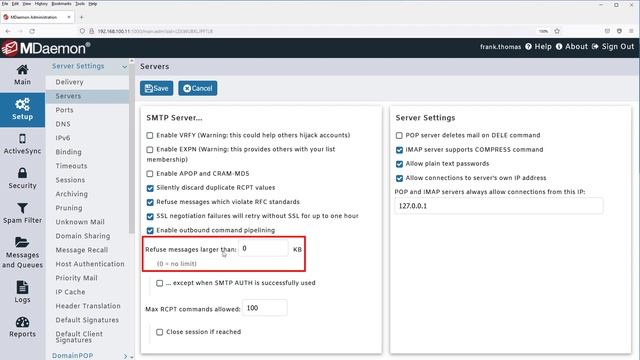Open the DNS settings page
The width and height of the screenshot is (640, 360).
63,124
